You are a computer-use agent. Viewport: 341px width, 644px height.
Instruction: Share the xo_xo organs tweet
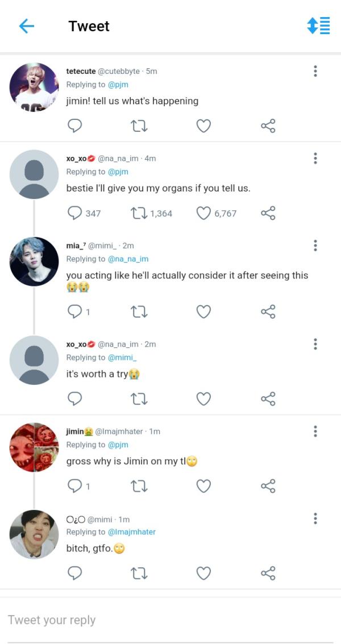268,213
